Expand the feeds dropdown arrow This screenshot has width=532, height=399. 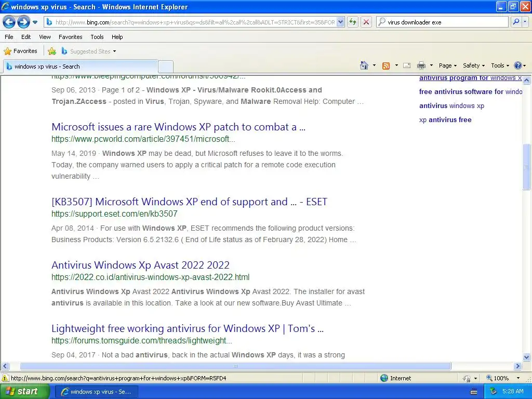pyautogui.click(x=396, y=65)
